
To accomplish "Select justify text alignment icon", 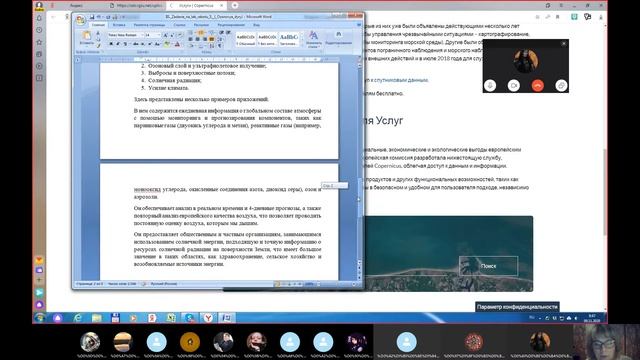I will (x=211, y=39).
